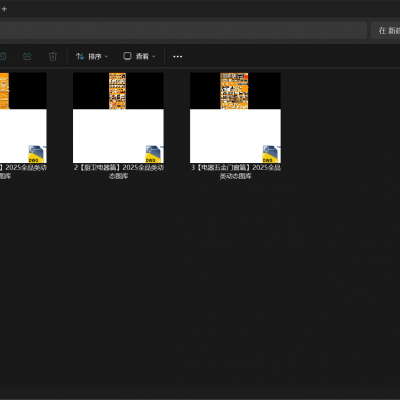Select the 3【电器五金门窗篇】 file thumbnail
Image resolution: width=400 pixels, height=400 pixels.
(x=235, y=118)
